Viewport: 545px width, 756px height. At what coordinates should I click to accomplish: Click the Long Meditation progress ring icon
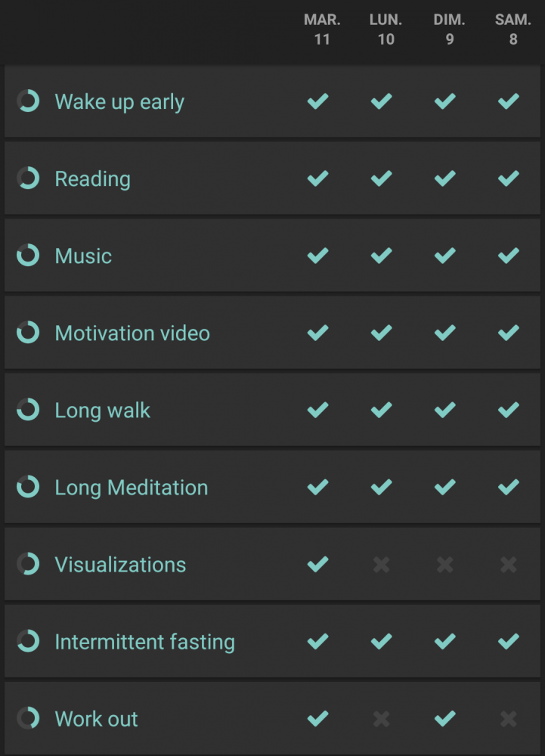[x=28, y=487]
